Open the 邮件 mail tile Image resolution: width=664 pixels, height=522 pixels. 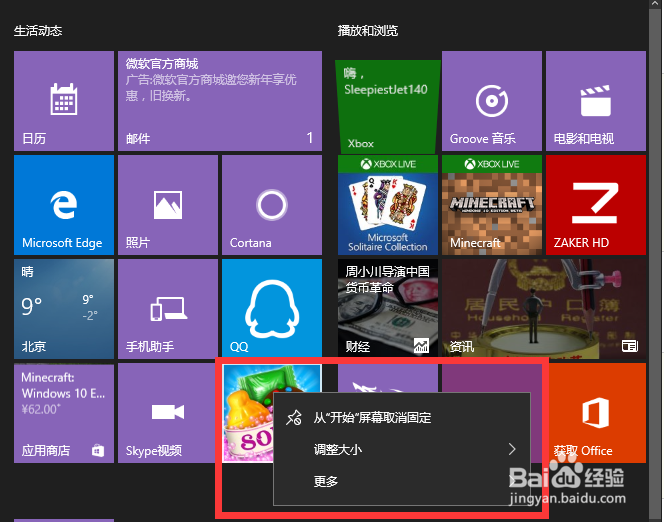click(x=220, y=101)
